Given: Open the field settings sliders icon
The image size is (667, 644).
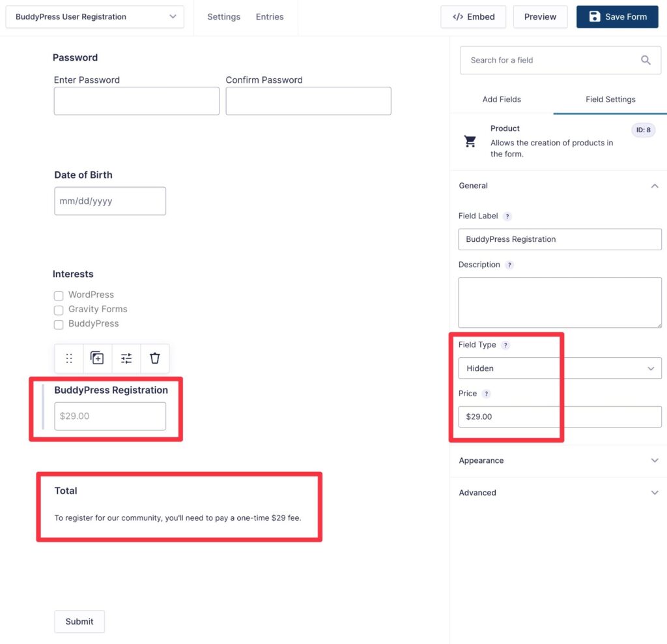Looking at the screenshot, I should [x=126, y=358].
